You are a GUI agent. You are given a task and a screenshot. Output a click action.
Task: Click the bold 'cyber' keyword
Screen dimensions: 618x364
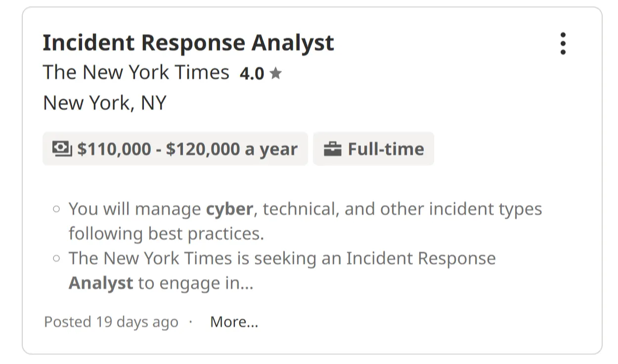[x=229, y=209]
